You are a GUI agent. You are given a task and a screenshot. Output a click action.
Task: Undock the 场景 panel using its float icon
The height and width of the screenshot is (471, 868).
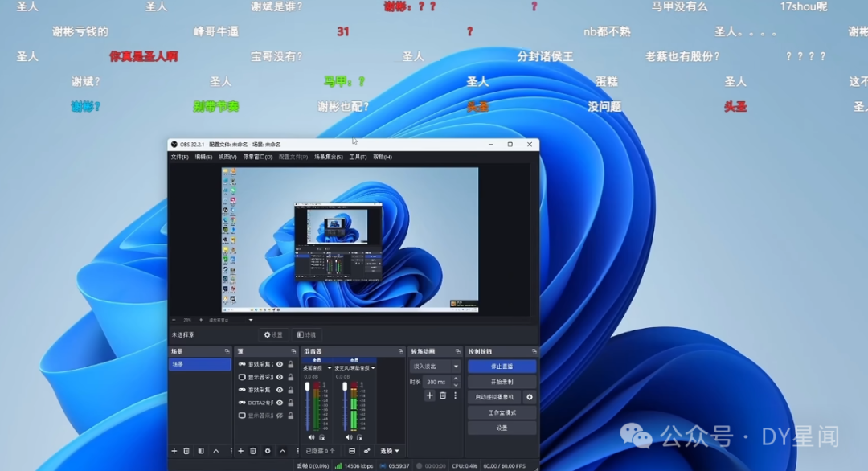coord(227,351)
